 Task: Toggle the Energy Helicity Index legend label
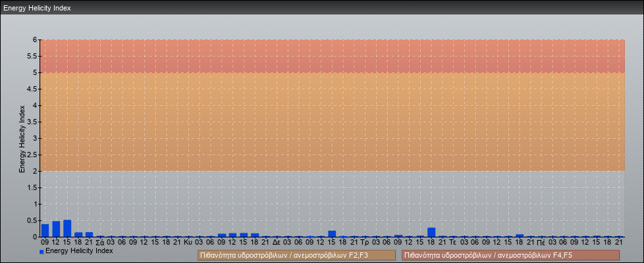pos(79,251)
